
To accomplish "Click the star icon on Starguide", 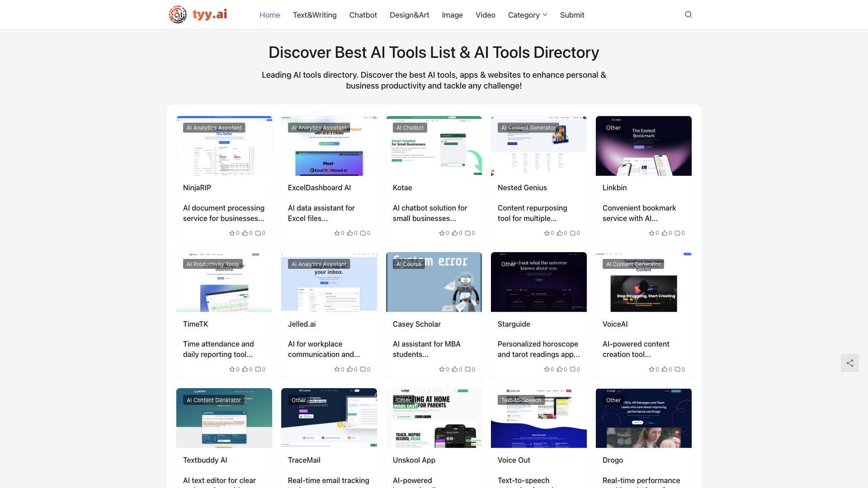I will 547,369.
